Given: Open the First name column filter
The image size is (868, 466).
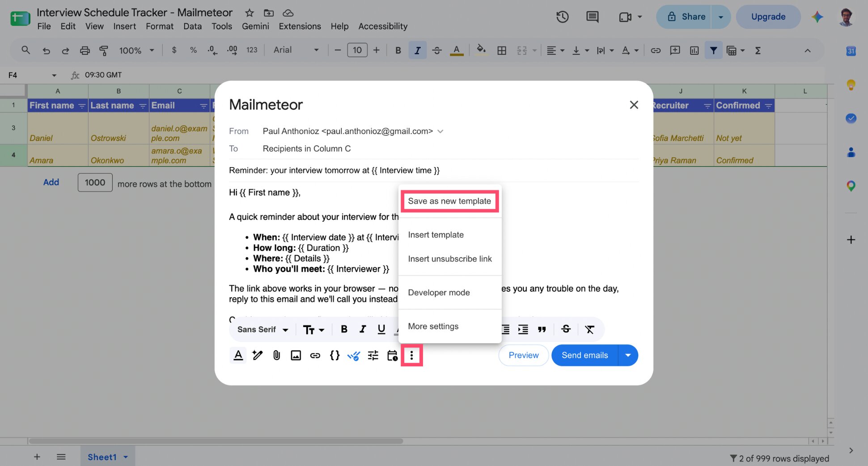Looking at the screenshot, I should [82, 106].
